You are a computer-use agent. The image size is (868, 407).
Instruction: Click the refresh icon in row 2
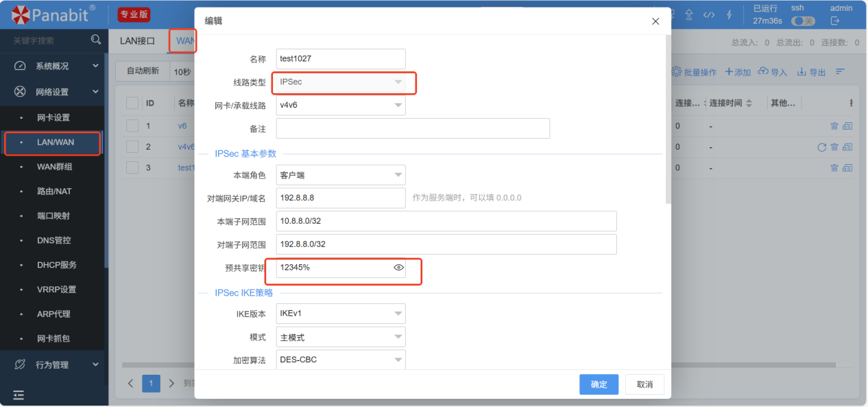coord(821,147)
